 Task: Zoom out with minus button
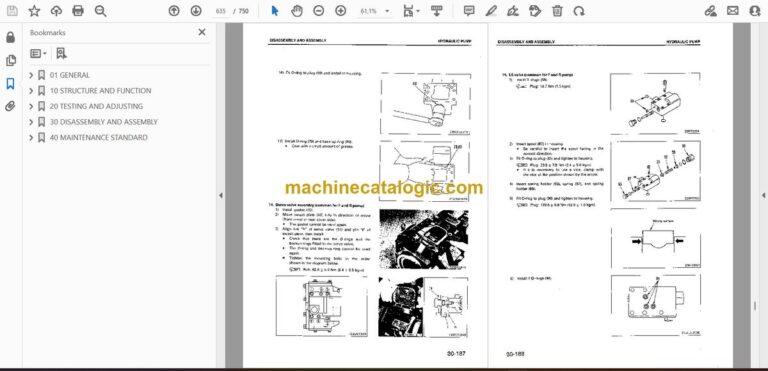319,11
